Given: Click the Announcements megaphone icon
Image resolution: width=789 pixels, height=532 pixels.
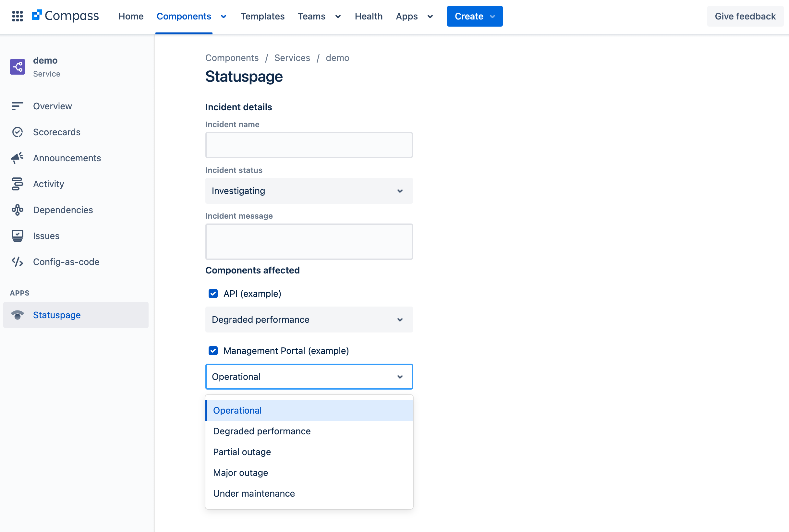Looking at the screenshot, I should point(17,158).
